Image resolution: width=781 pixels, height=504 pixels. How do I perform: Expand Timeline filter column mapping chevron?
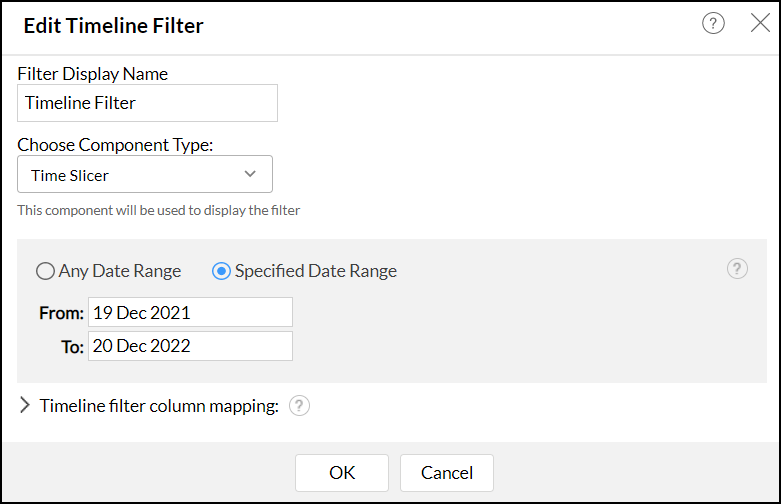click(25, 405)
